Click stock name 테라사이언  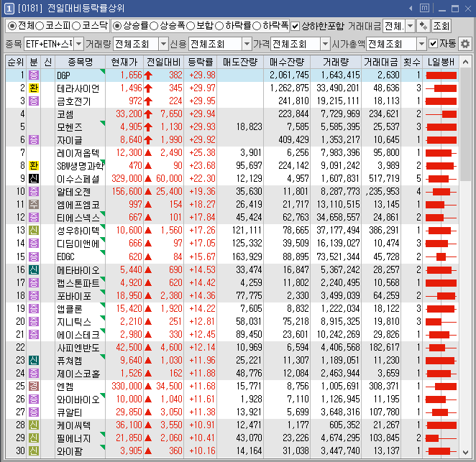pos(78,88)
